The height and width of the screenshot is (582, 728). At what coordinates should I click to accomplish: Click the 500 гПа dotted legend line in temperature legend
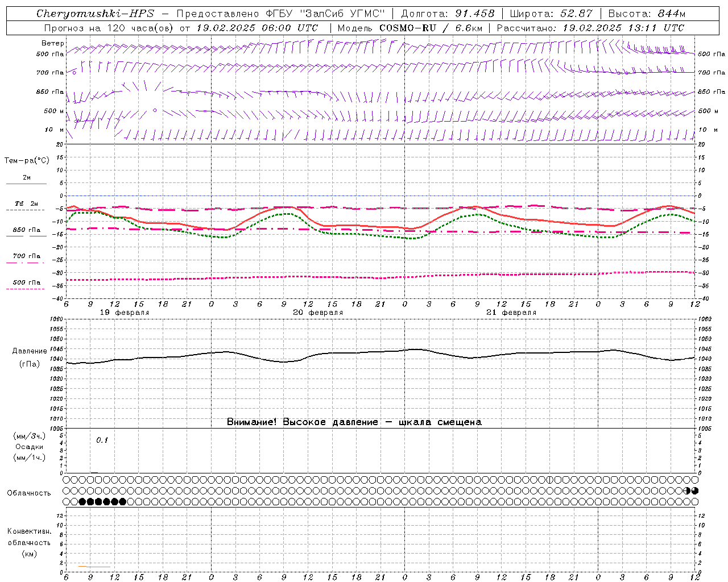25,289
